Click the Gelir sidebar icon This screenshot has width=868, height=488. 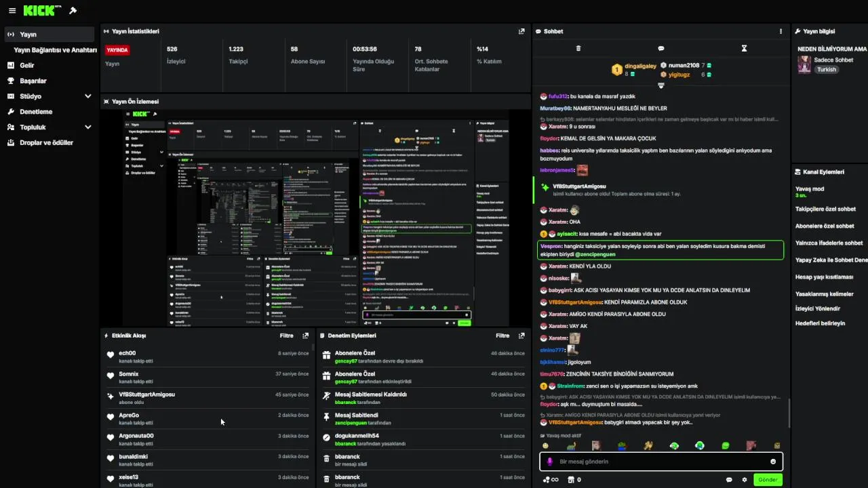pyautogui.click(x=11, y=66)
